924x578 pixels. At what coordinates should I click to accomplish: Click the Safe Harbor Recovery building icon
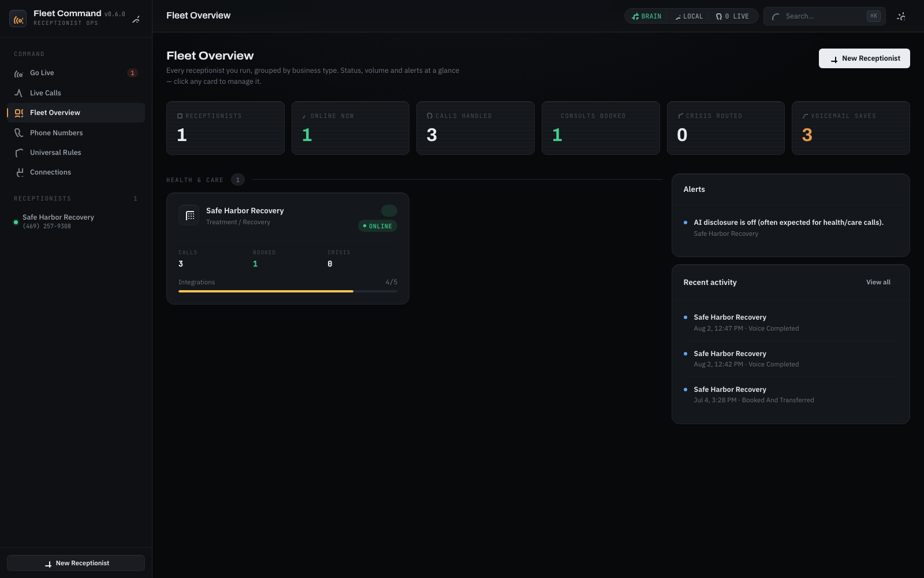189,216
